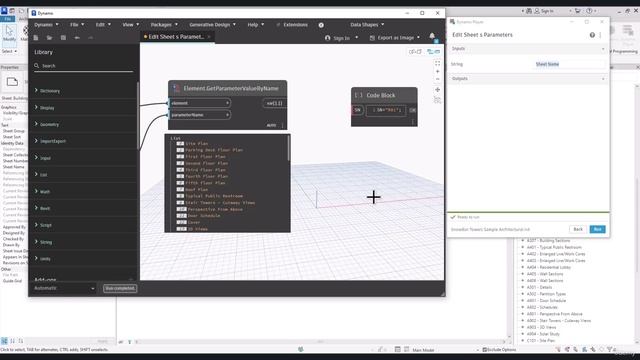
Task: Click Sheet Name row in Revit Properties
Action: 13,167
